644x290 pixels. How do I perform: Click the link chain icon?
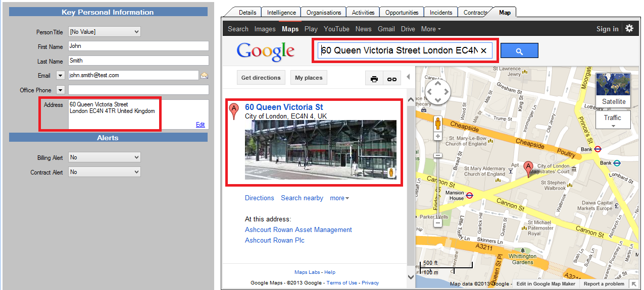click(x=391, y=78)
